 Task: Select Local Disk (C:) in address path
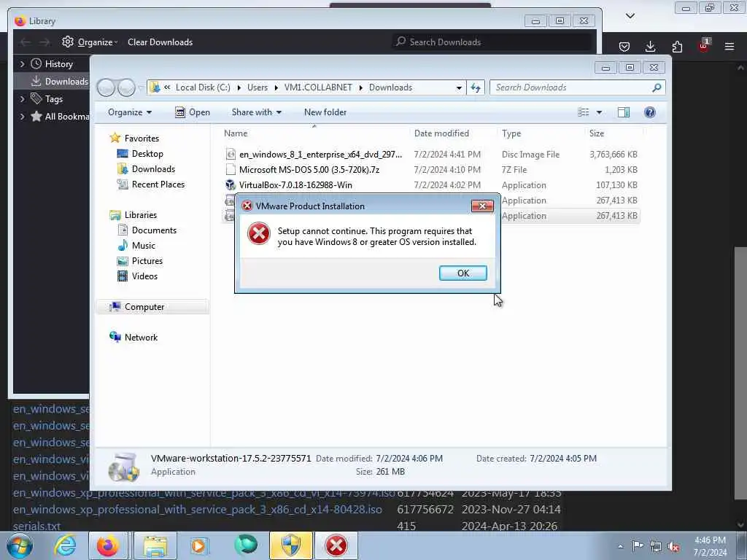pyautogui.click(x=203, y=87)
